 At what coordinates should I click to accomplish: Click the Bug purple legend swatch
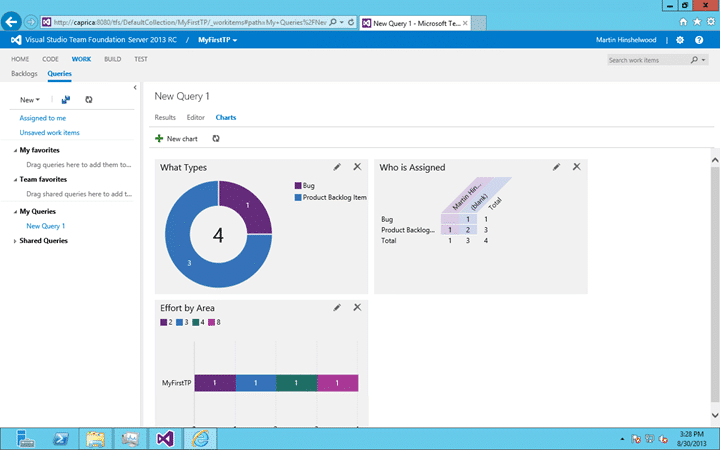298,186
